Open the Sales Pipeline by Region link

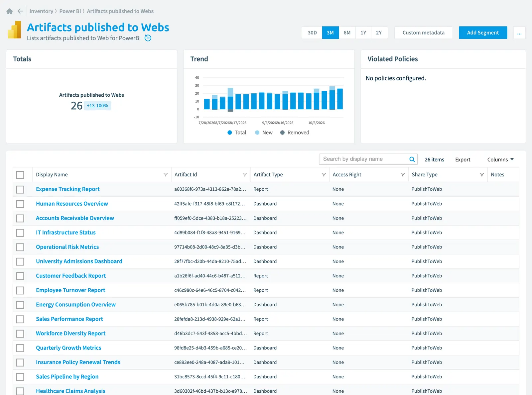(67, 377)
